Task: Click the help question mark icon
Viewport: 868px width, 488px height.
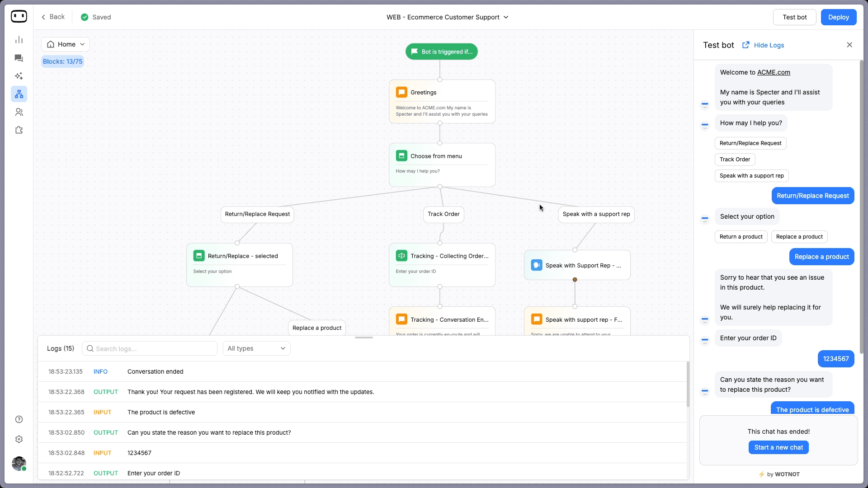Action: point(19,419)
